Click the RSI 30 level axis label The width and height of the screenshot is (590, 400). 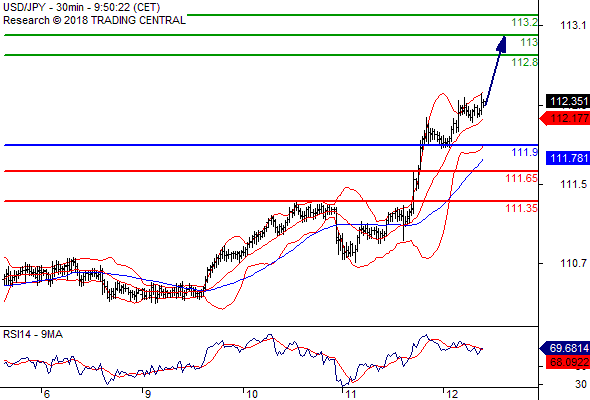tap(581, 384)
